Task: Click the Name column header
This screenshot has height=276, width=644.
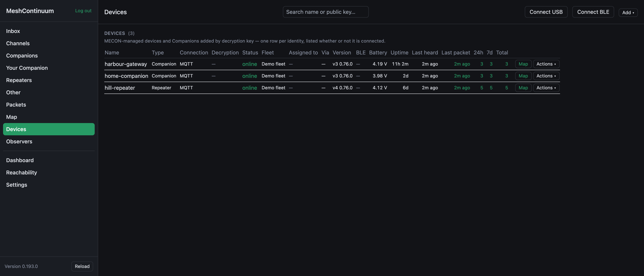Action: pyautogui.click(x=112, y=53)
